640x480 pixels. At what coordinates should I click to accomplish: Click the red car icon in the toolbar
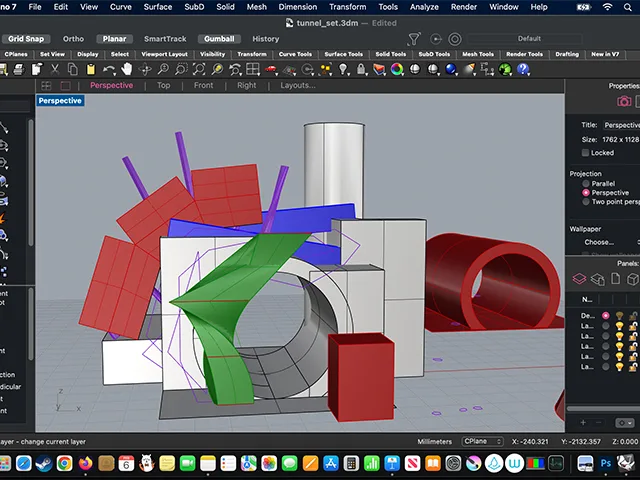coord(271,69)
